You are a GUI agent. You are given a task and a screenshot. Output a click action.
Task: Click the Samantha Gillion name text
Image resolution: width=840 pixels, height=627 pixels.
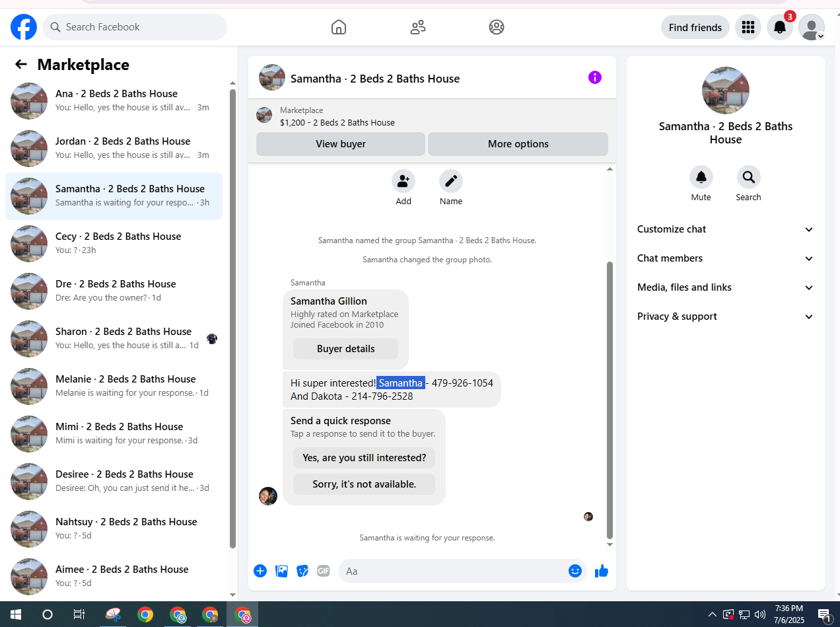(x=329, y=301)
